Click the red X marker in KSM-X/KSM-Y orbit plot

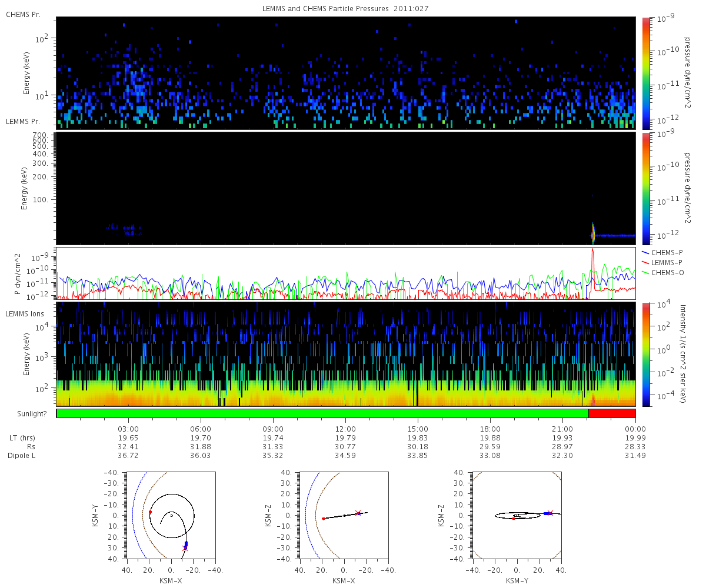[x=185, y=548]
